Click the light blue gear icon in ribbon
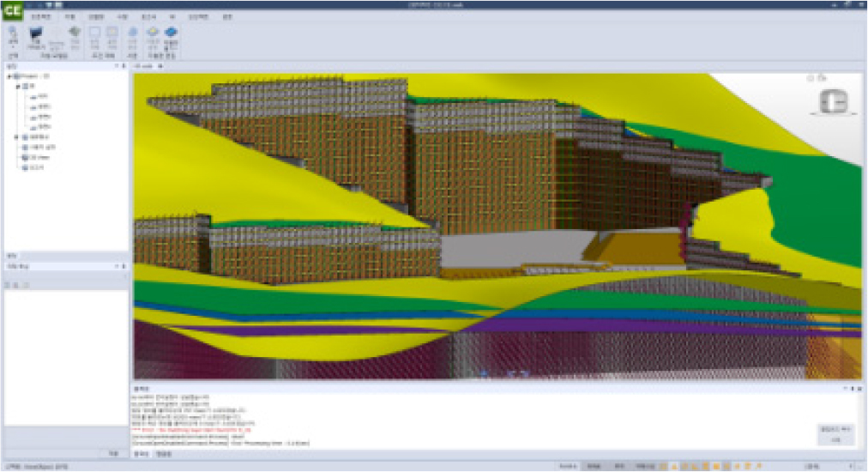 [x=133, y=33]
